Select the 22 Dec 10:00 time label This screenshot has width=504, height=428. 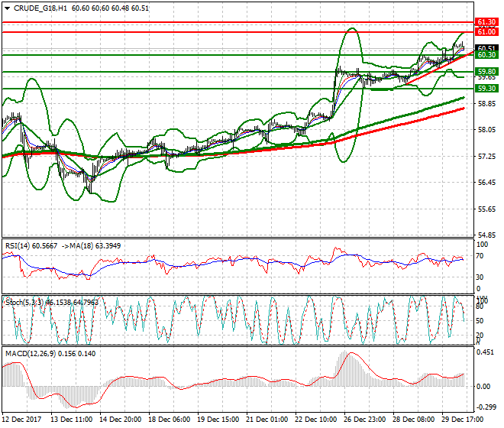[315, 420]
